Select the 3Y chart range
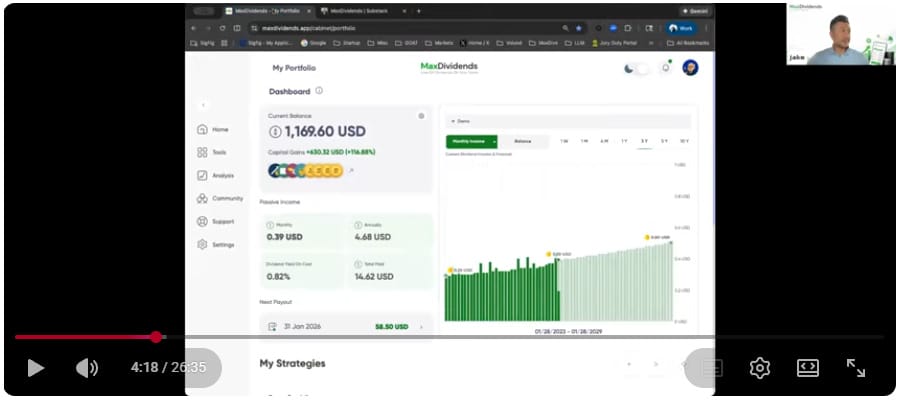 pos(644,142)
